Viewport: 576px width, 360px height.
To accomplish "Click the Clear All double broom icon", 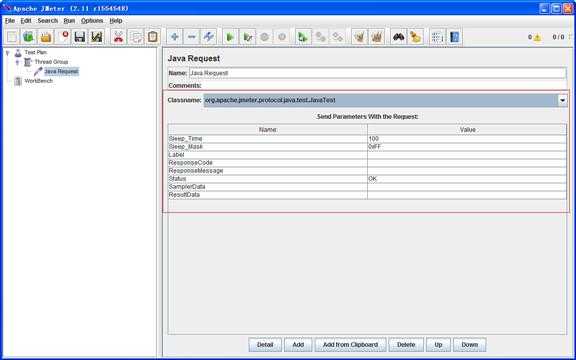I will (x=377, y=37).
